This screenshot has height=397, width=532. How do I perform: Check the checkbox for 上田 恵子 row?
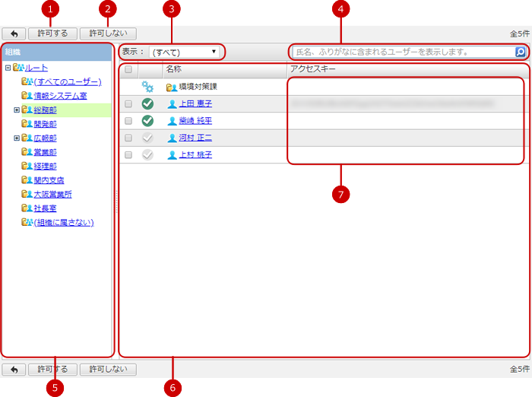tap(128, 103)
